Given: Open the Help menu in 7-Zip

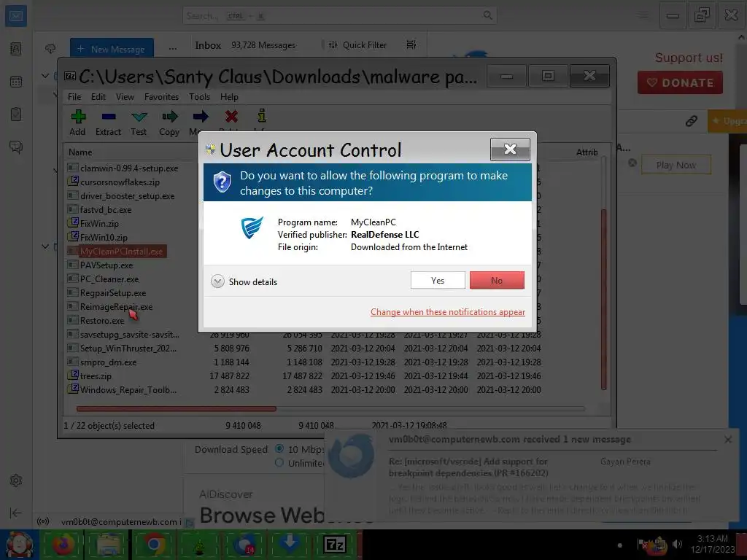Looking at the screenshot, I should point(229,97).
